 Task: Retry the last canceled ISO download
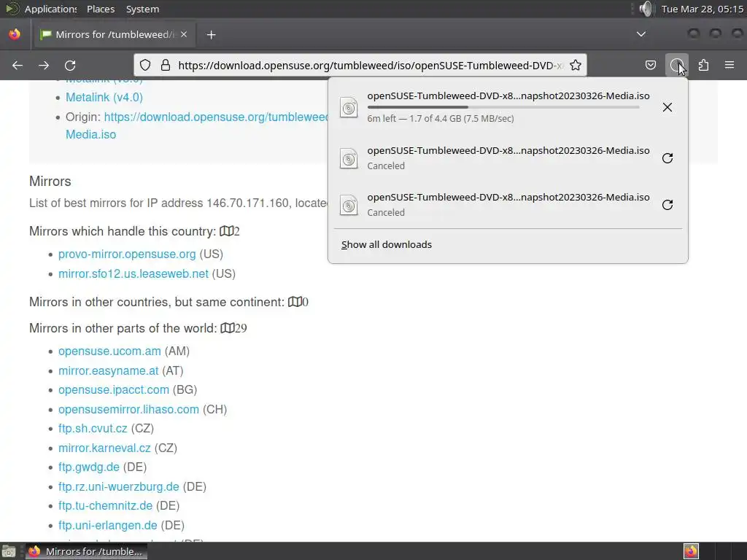(x=667, y=205)
